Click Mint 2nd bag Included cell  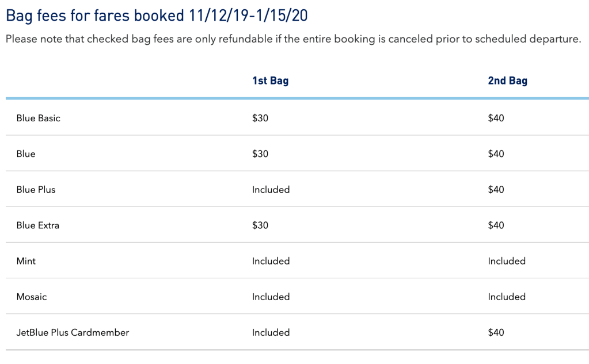pyautogui.click(x=507, y=261)
